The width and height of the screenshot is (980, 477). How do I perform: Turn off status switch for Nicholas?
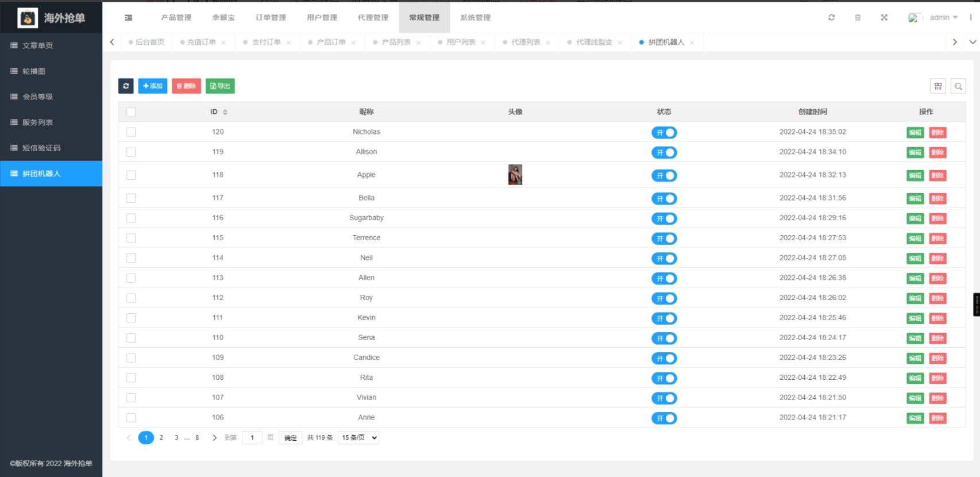pos(663,133)
